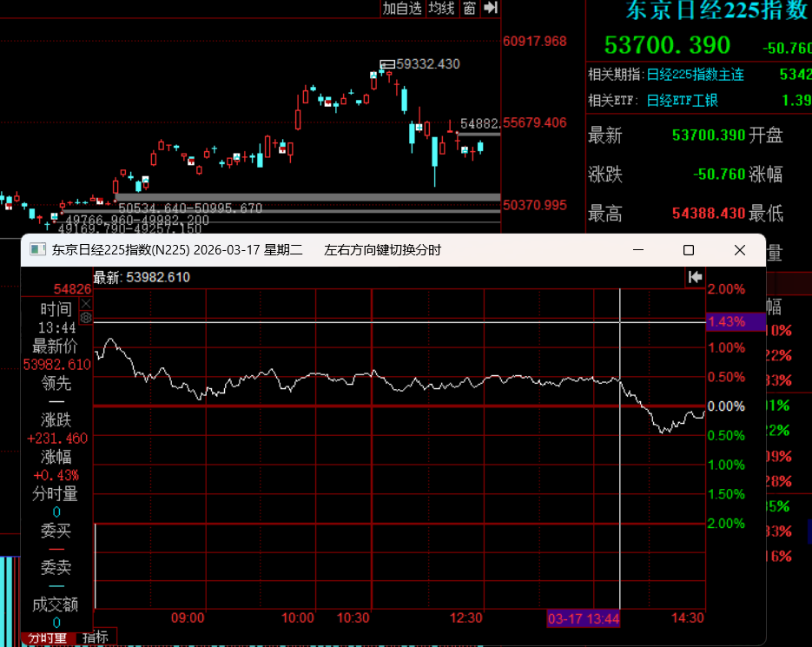This screenshot has width=812, height=647.
Task: Click the 东京日经225指数 title in quote panel
Action: pos(716,10)
